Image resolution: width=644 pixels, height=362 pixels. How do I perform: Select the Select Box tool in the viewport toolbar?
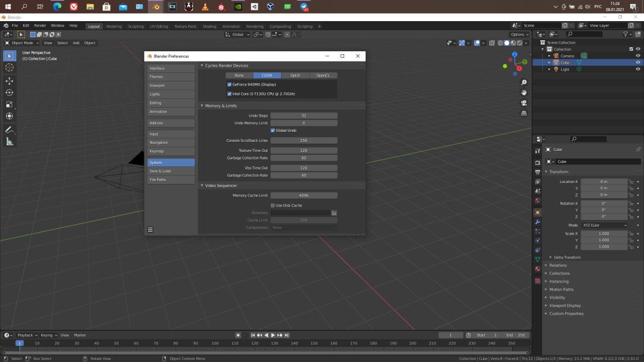click(x=9, y=56)
